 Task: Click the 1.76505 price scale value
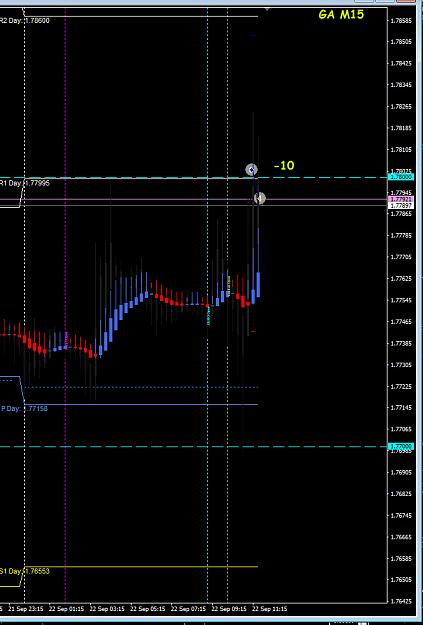(401, 579)
